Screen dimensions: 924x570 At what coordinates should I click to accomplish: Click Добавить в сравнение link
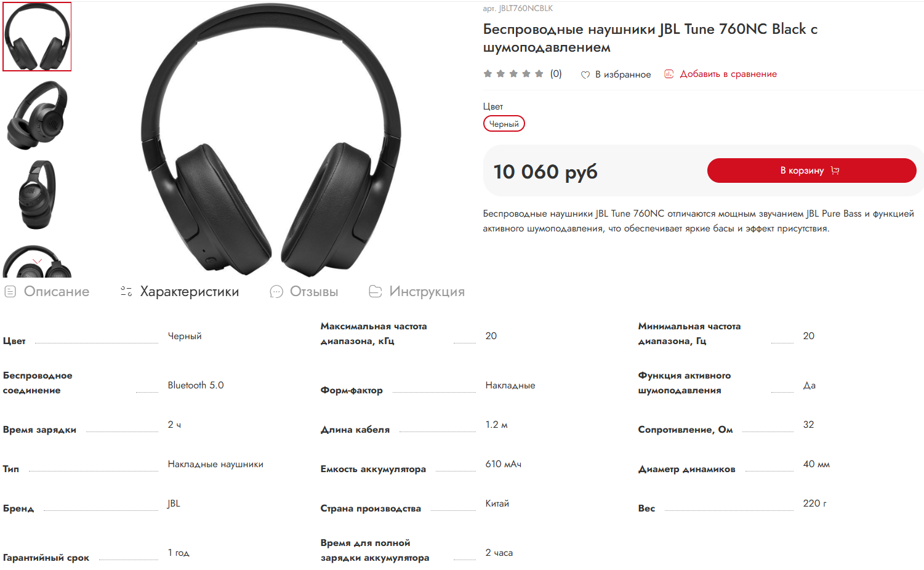(x=728, y=74)
